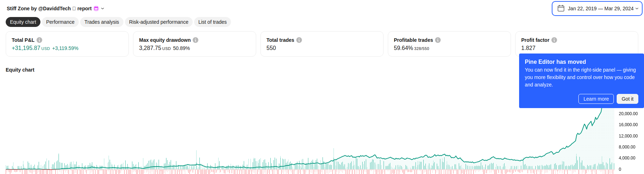Click Learn more in Pine Editor notice
The width and height of the screenshot is (644, 174).
596,99
